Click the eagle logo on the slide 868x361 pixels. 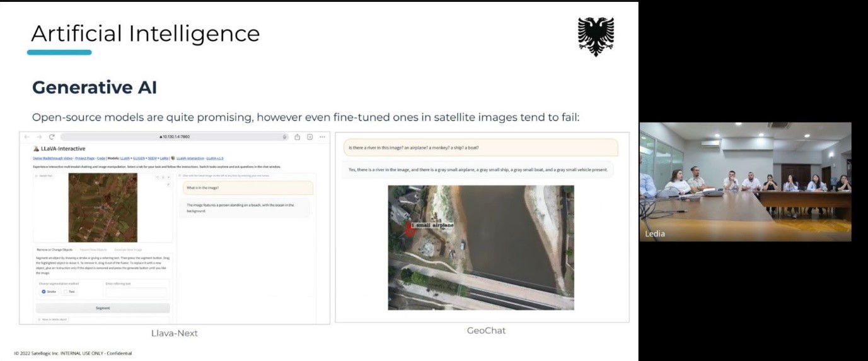(x=595, y=36)
